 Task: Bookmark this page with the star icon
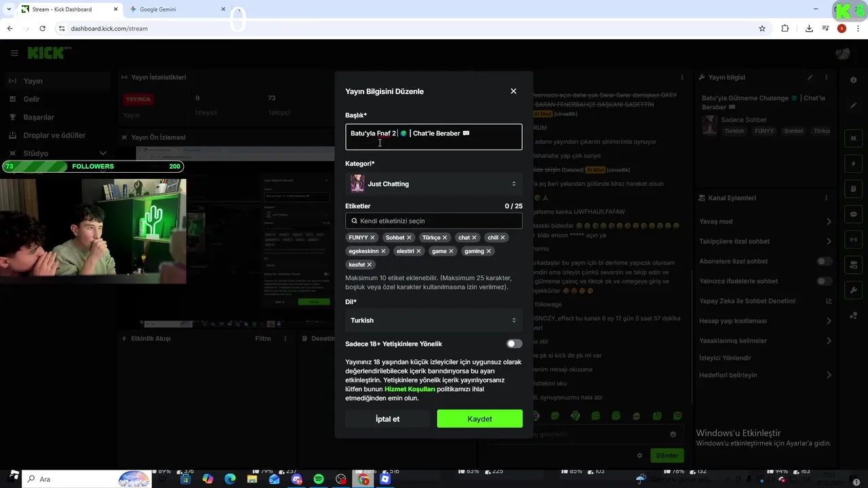tap(762, 28)
